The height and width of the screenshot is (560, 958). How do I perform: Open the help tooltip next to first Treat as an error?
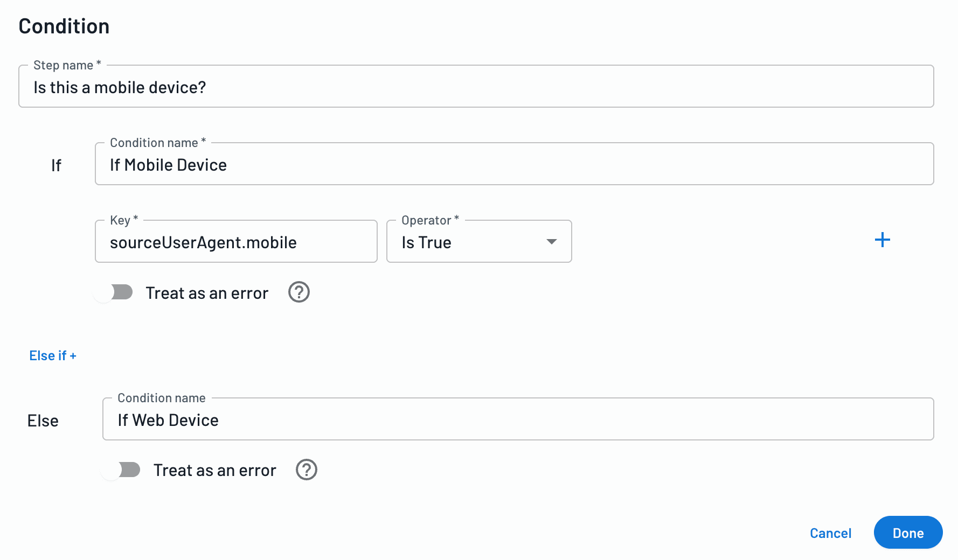tap(299, 292)
